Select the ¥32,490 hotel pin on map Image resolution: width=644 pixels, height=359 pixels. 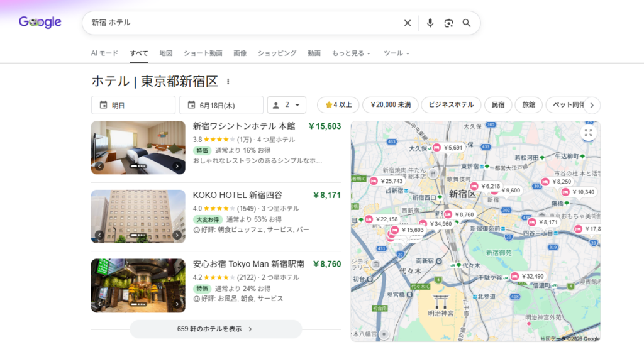pos(528,277)
